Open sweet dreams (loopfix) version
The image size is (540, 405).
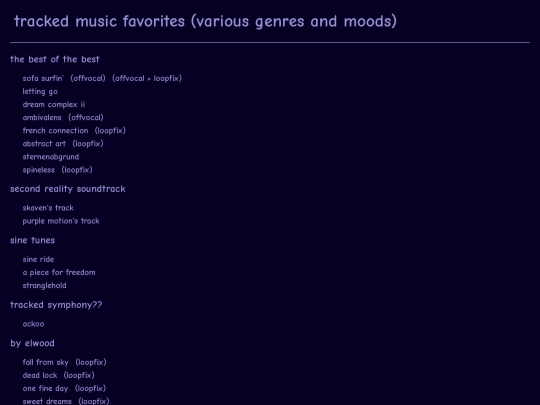tap(94, 401)
